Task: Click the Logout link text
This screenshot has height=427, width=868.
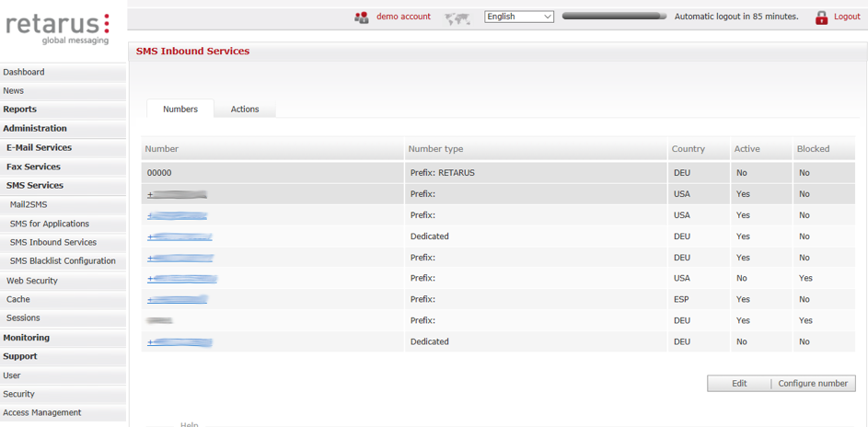Action: [847, 17]
